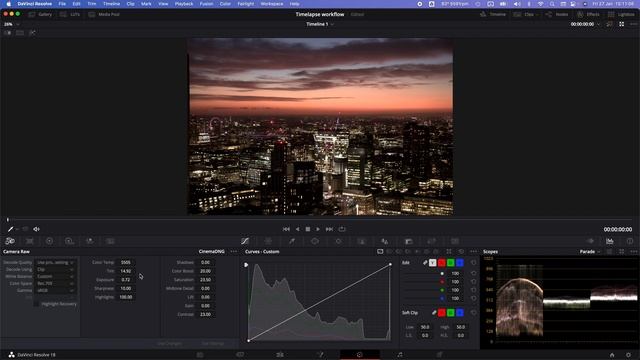Switch to the Color page tab

(x=360, y=355)
